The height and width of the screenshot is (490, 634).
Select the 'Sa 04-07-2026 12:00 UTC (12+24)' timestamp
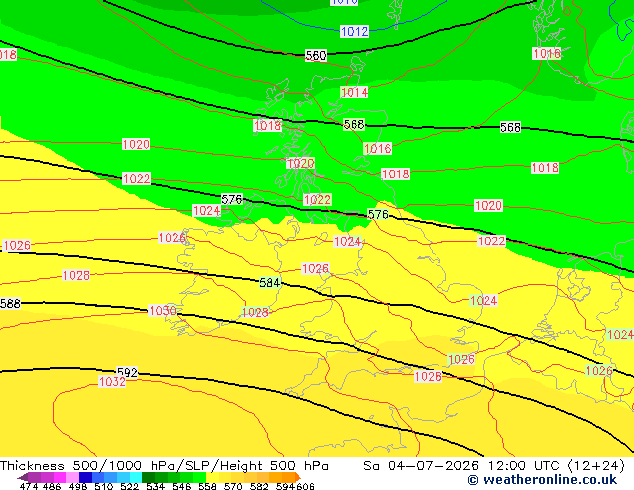(x=494, y=466)
